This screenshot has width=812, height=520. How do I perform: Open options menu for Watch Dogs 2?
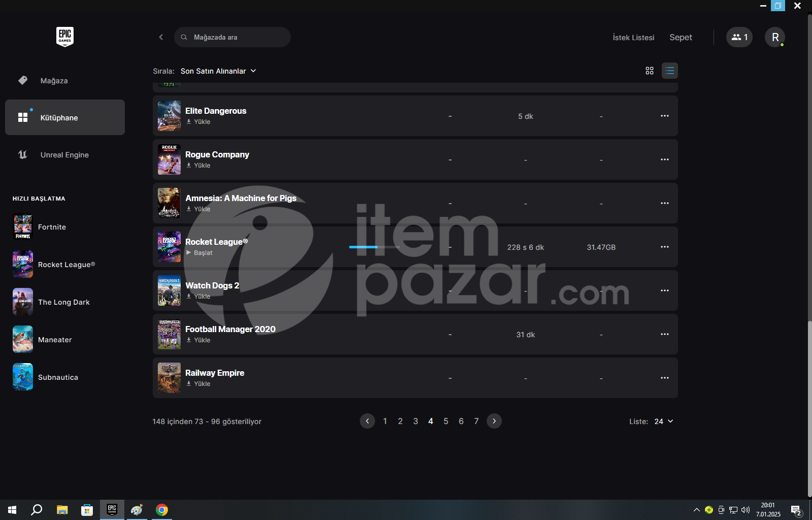point(665,290)
